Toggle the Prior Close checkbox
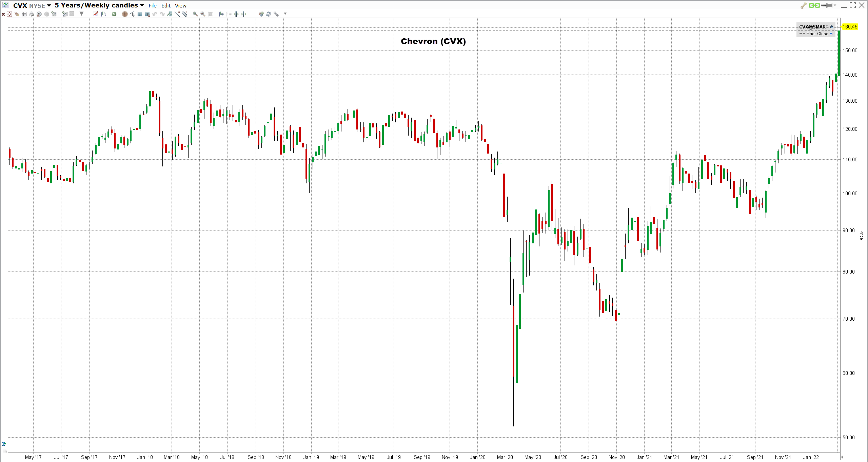This screenshot has width=868, height=462. pos(831,34)
